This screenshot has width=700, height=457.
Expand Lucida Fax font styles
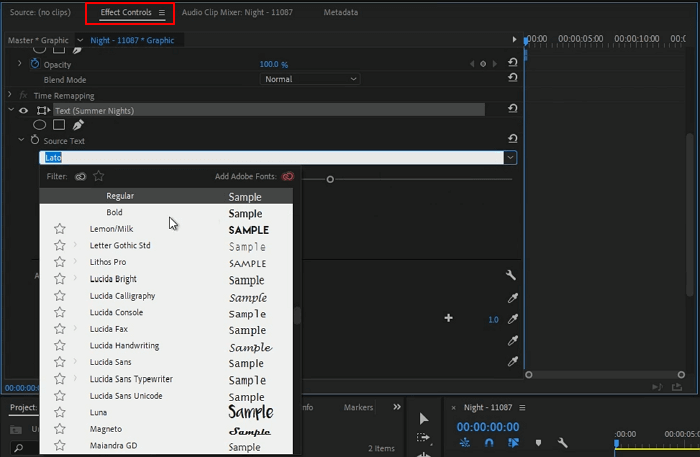tap(75, 328)
